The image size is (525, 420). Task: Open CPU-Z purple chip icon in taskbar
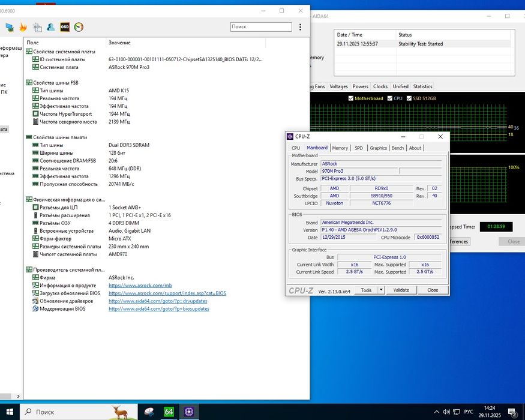coord(189,412)
